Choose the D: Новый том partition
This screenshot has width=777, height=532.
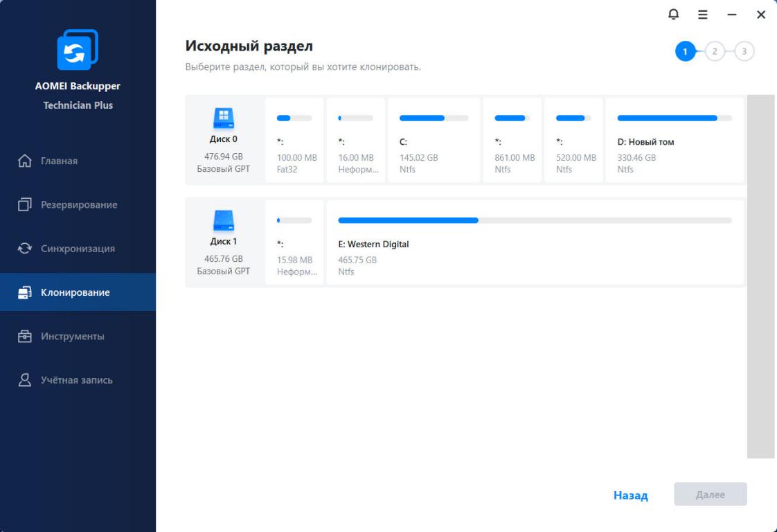674,141
